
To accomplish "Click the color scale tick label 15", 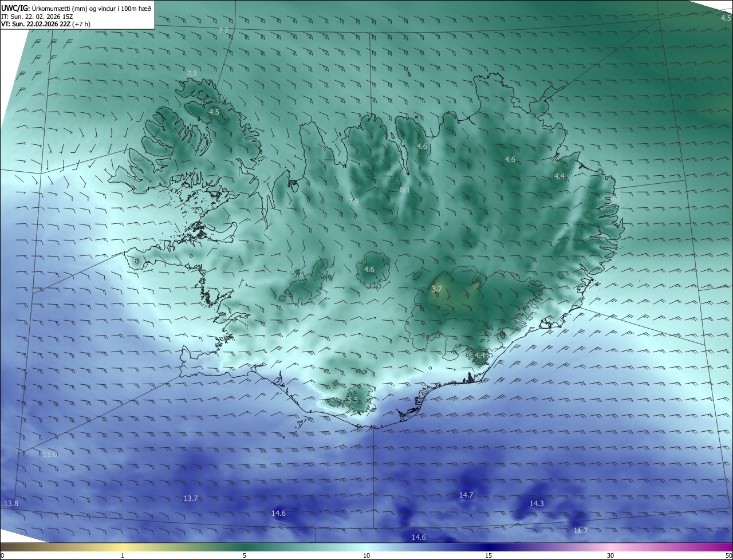I will (x=488, y=555).
